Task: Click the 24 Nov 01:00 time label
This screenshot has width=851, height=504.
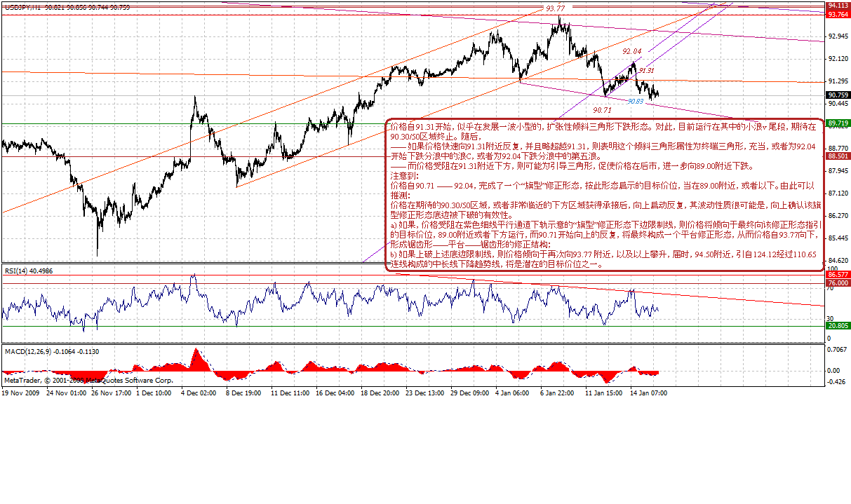Action: (x=67, y=394)
